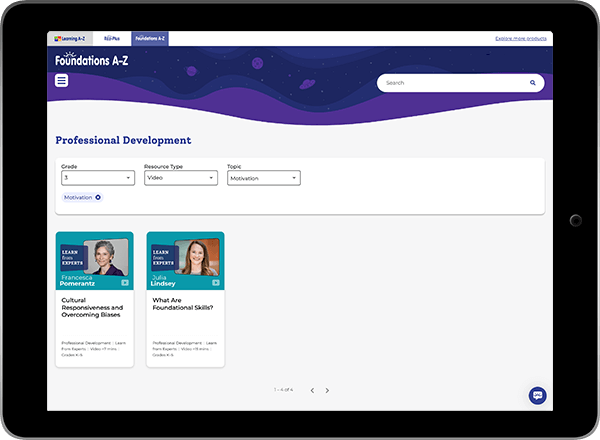The height and width of the screenshot is (440, 600).
Task: Open Cultural Responsiveness and Overcoming Biases title
Action: [92, 307]
